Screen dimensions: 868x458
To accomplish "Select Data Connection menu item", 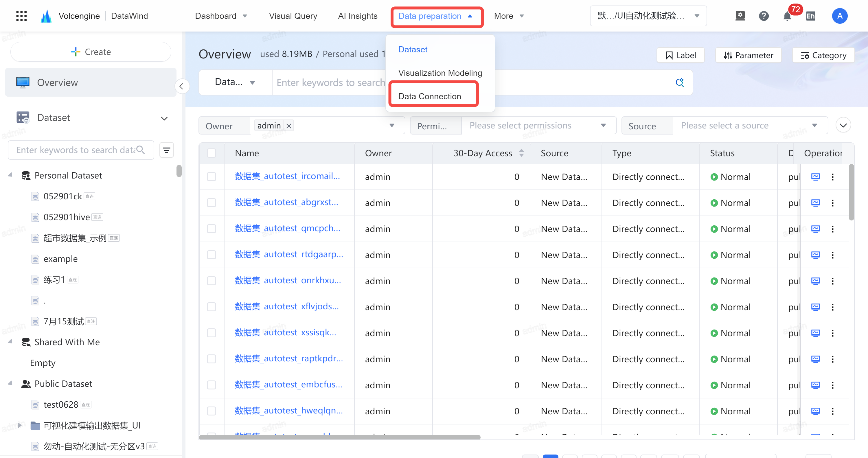I will [429, 96].
